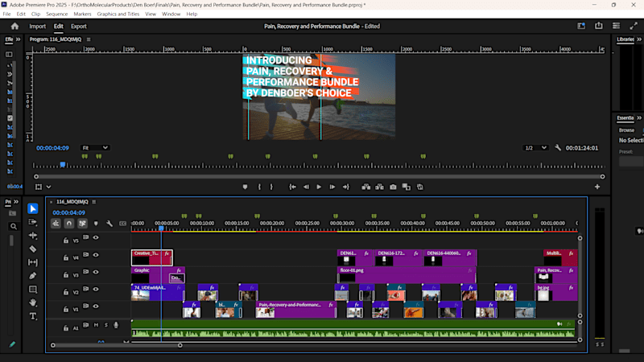Hide track V3 output eye
The height and width of the screenshot is (362, 644).
point(96,272)
